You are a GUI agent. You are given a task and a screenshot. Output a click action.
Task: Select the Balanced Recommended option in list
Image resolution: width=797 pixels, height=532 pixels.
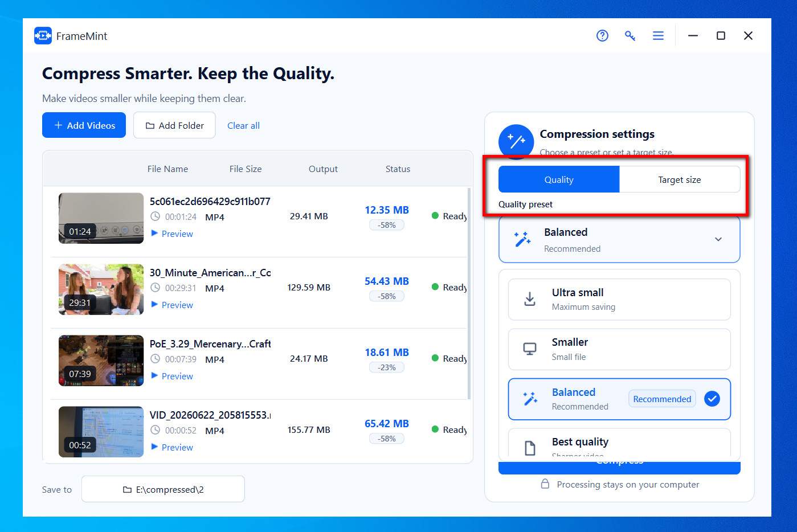pos(619,399)
